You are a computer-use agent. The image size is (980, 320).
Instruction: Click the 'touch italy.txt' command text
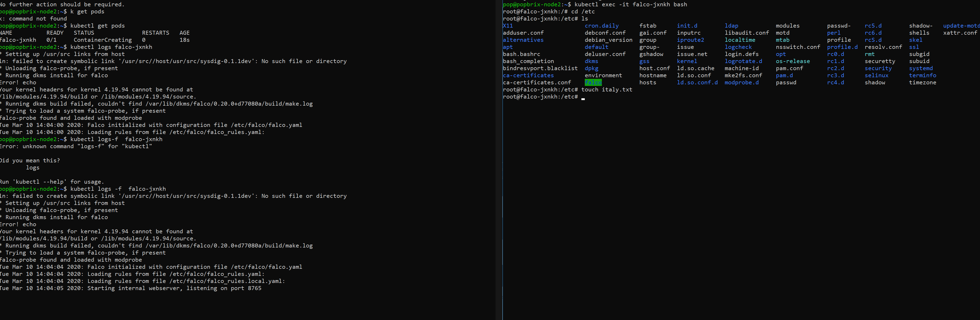pyautogui.click(x=606, y=90)
